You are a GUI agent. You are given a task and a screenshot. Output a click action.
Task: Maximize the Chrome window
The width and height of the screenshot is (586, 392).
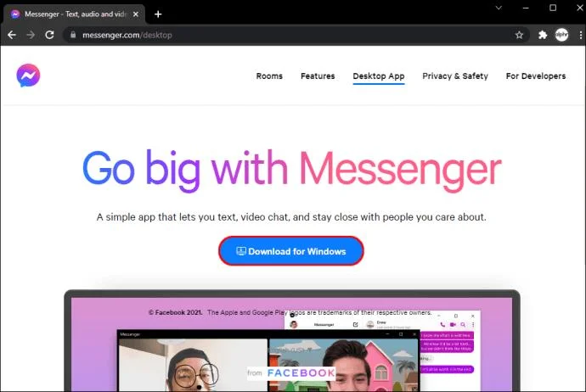point(553,8)
